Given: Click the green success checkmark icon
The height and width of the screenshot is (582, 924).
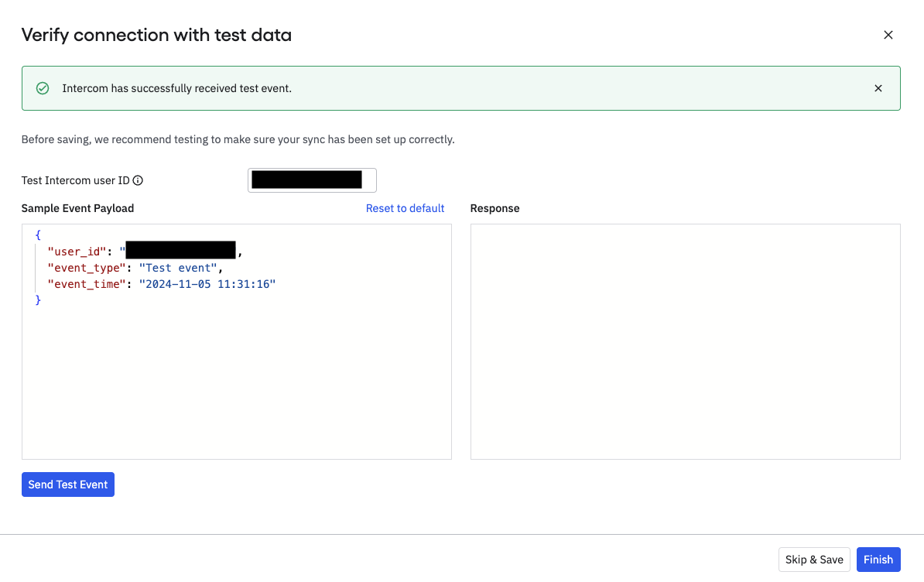Looking at the screenshot, I should pyautogui.click(x=43, y=88).
